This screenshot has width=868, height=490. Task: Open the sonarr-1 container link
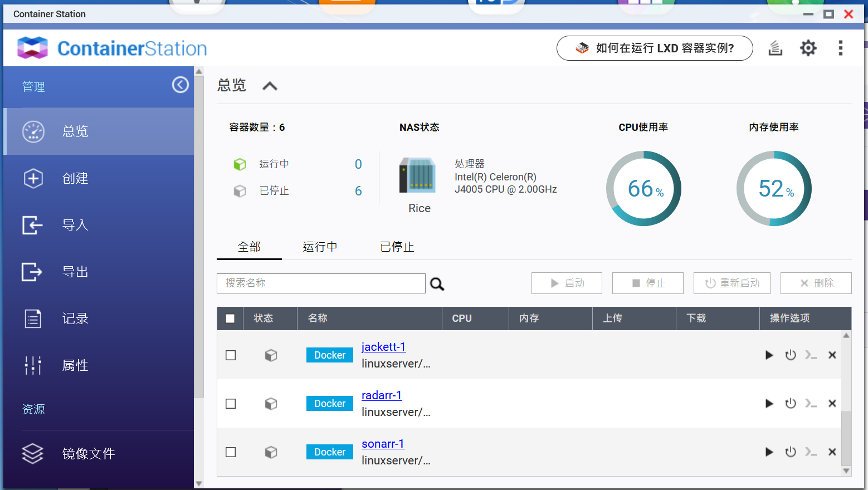pyautogui.click(x=383, y=443)
